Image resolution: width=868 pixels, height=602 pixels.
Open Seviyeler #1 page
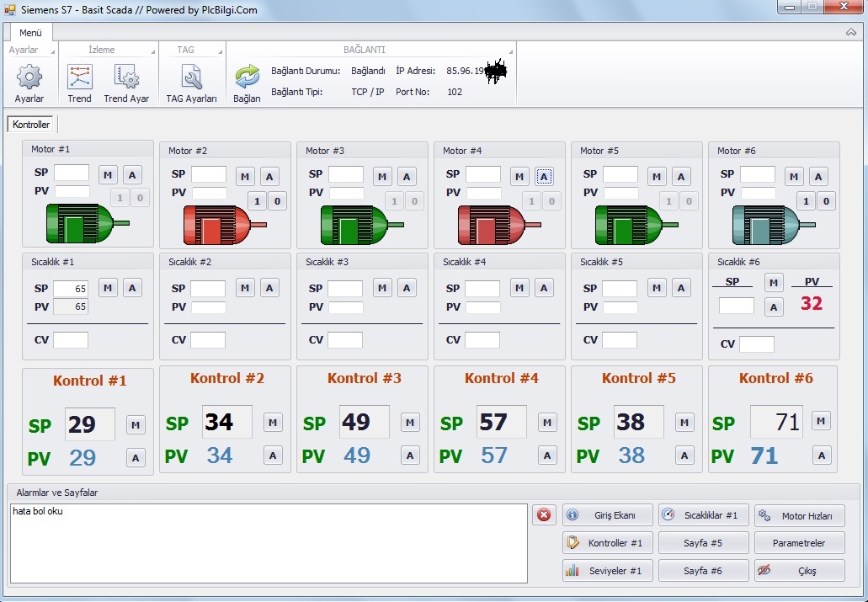[x=608, y=571]
